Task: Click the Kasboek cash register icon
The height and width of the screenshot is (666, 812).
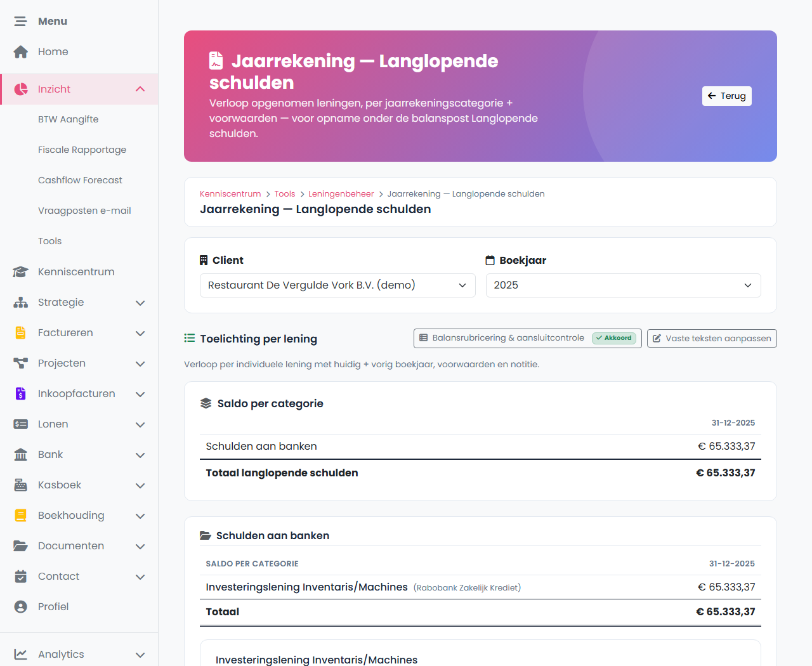Action: point(21,485)
